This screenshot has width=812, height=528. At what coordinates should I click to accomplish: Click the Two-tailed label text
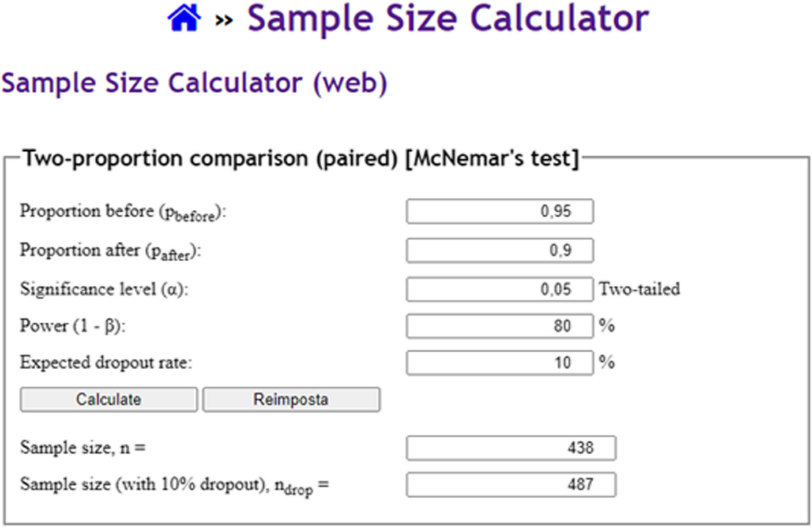(x=639, y=289)
